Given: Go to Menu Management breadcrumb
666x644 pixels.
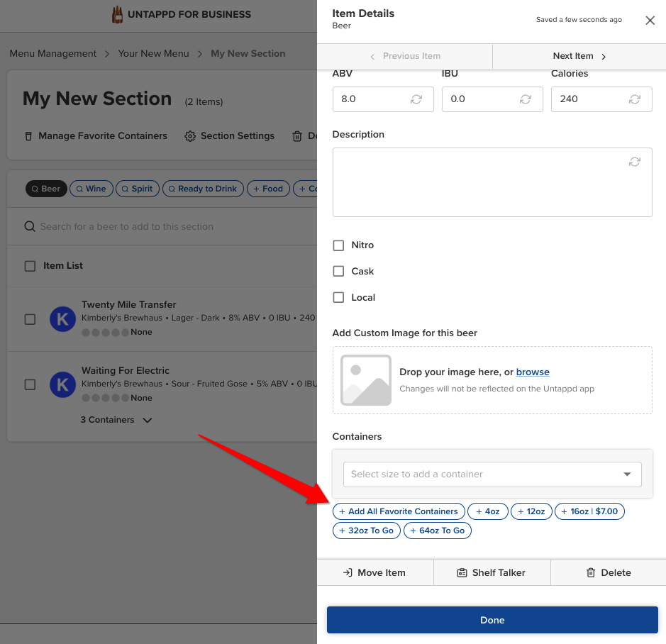Looking at the screenshot, I should [53, 53].
